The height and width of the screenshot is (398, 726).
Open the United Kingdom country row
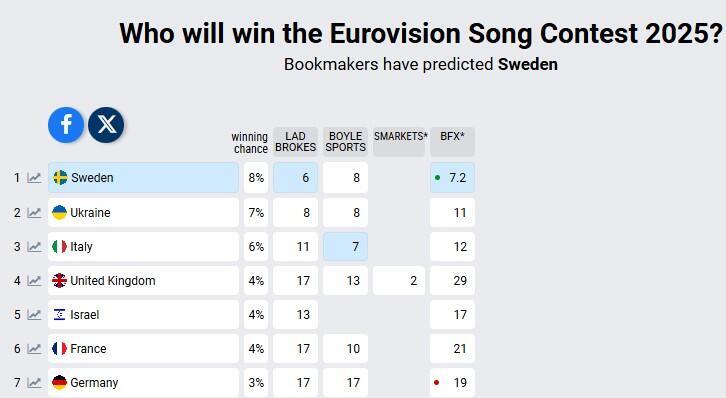[144, 281]
